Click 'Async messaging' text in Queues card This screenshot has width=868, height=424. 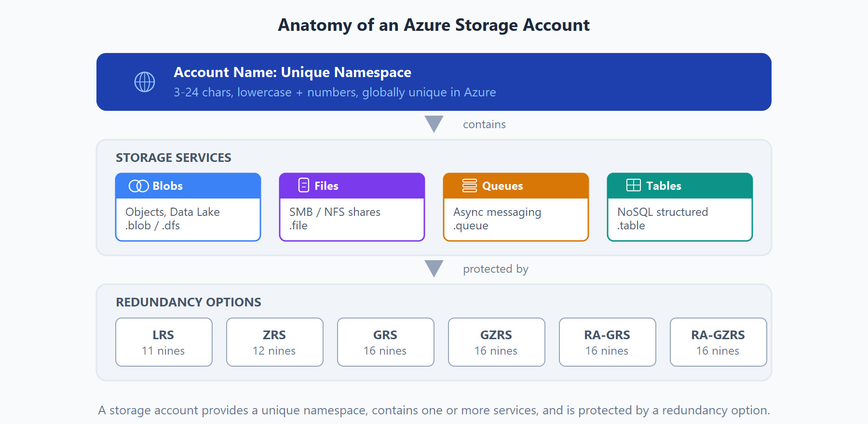pyautogui.click(x=497, y=212)
